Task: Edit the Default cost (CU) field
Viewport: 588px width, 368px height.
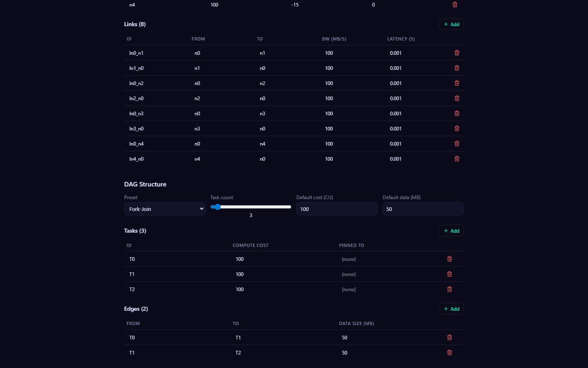Action: 336,209
